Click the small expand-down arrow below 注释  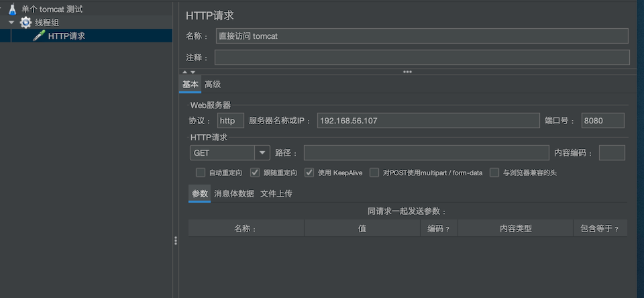pyautogui.click(x=193, y=72)
